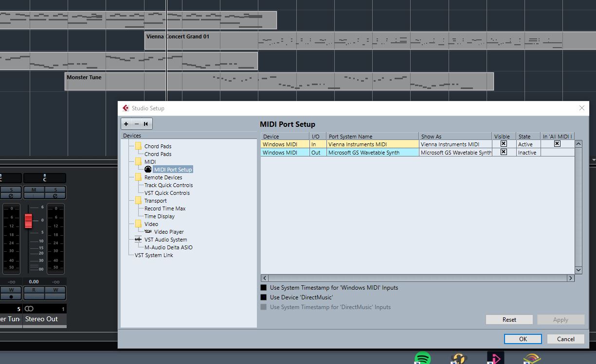Click the Stereo Out 0.00 volume value
596x364 pixels.
(x=34, y=281)
